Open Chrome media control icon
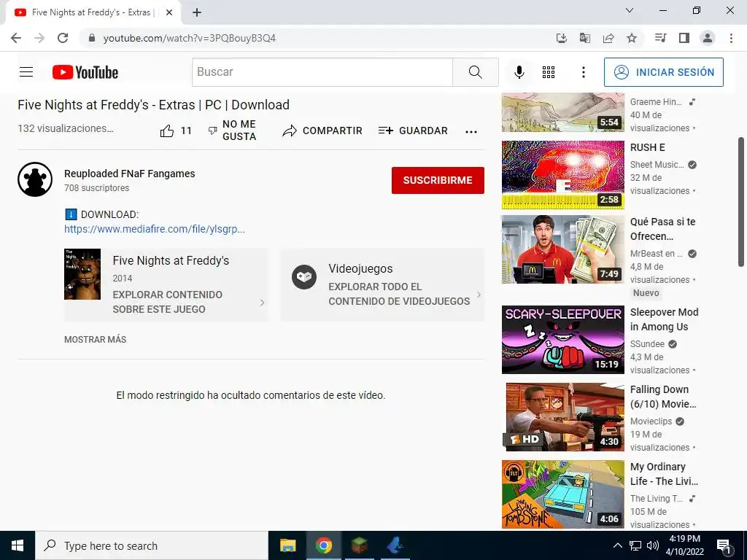Viewport: 747px width, 560px height. pyautogui.click(x=660, y=38)
